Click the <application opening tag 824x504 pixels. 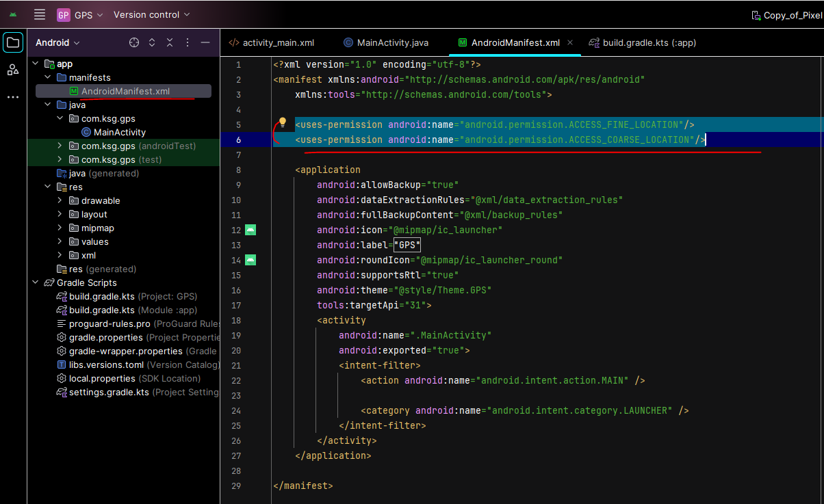pos(328,170)
